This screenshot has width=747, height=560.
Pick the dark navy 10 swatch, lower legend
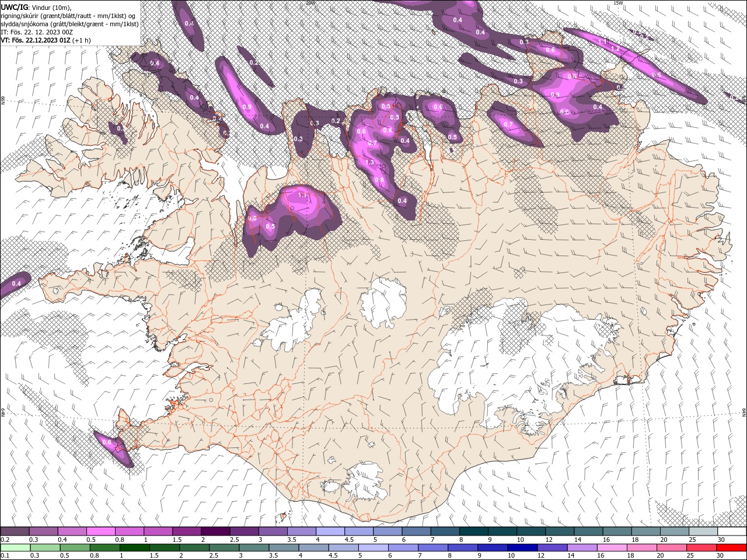[x=521, y=548]
